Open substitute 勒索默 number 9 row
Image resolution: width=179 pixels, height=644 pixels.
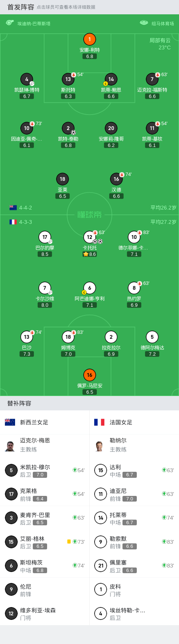[134, 542]
